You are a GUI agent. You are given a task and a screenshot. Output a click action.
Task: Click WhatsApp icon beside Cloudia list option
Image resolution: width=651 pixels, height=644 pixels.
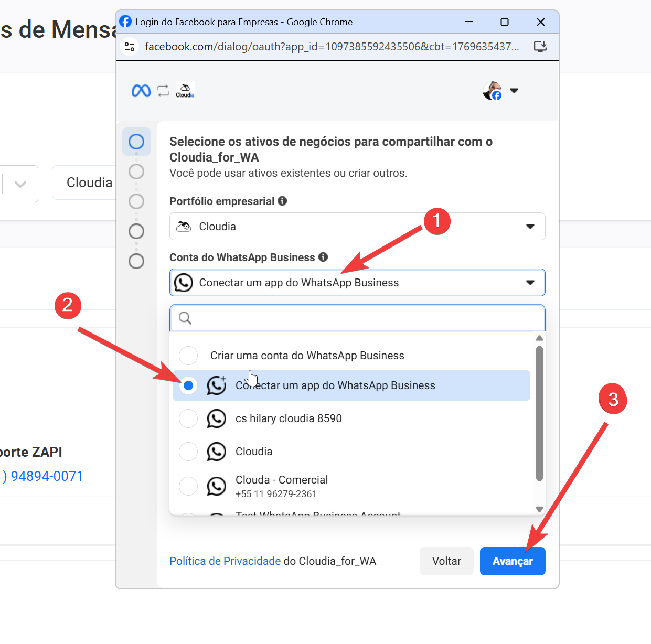coord(217,452)
